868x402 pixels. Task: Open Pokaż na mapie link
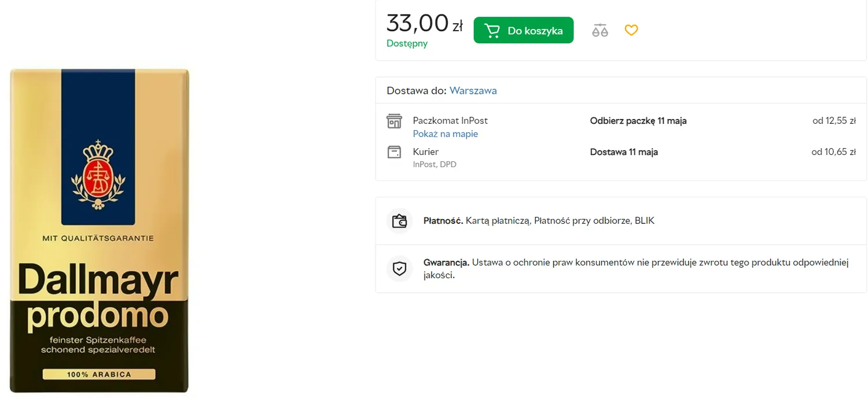pos(445,134)
